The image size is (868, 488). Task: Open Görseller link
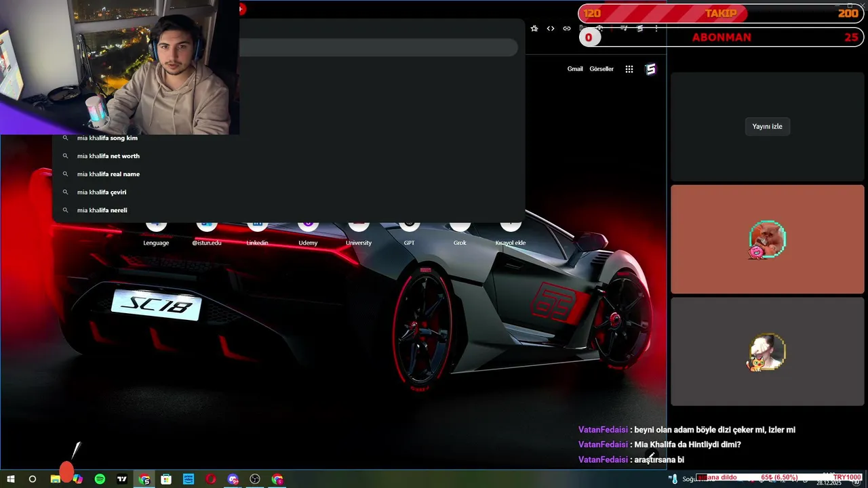pos(601,69)
